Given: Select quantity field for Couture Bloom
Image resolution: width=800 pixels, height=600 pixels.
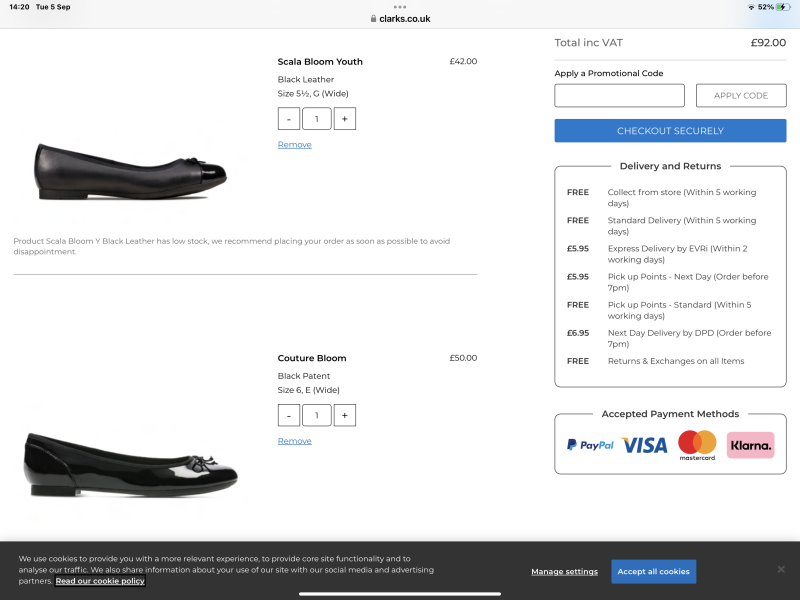Looking at the screenshot, I should point(317,415).
